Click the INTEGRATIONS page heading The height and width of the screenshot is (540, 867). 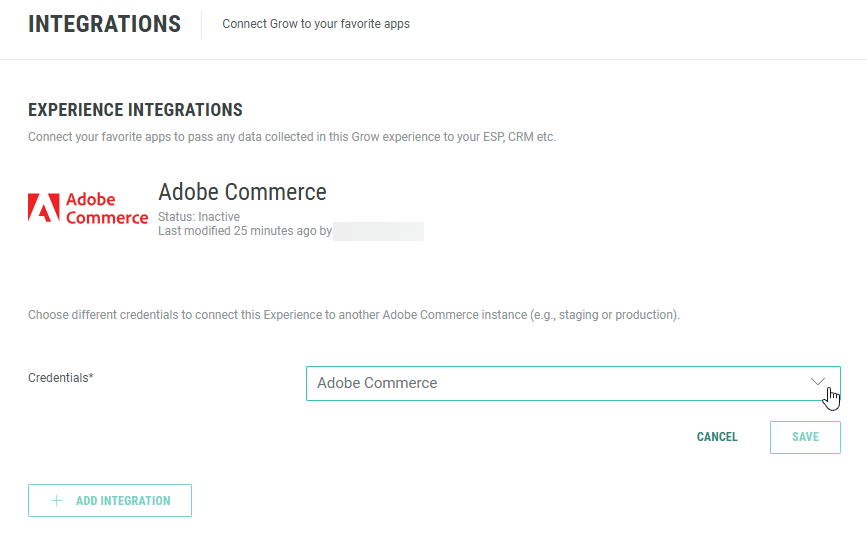tap(104, 25)
